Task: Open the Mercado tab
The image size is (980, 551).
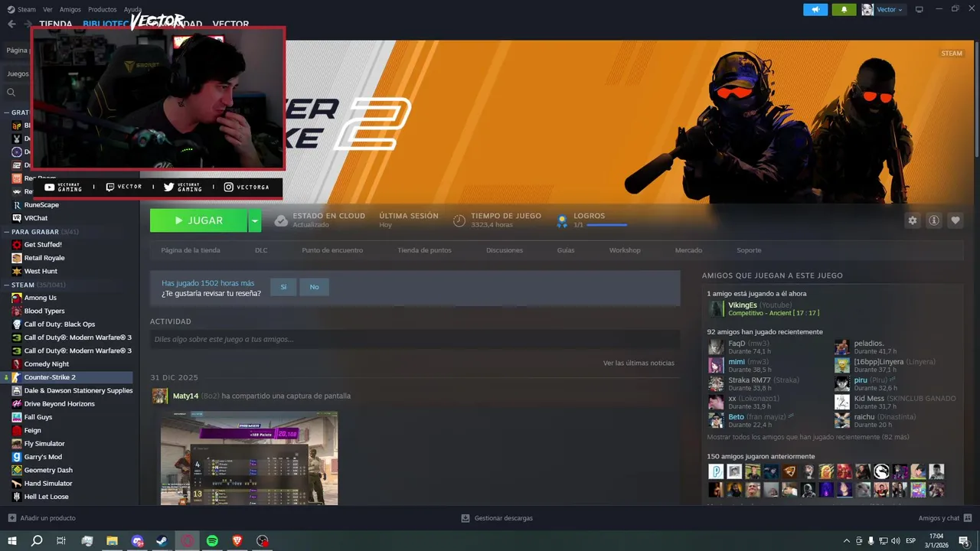Action: point(688,250)
